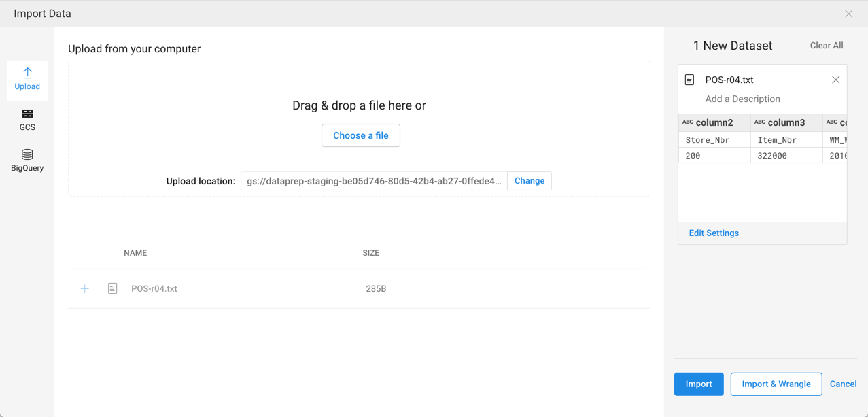Click Import & Wrangle button
The width and height of the screenshot is (868, 417).
[776, 384]
